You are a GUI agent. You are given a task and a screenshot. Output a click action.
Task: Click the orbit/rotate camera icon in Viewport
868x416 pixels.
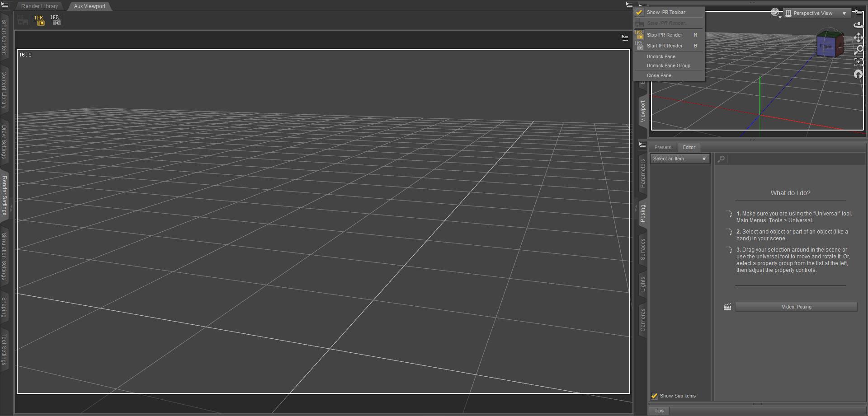coord(858,25)
